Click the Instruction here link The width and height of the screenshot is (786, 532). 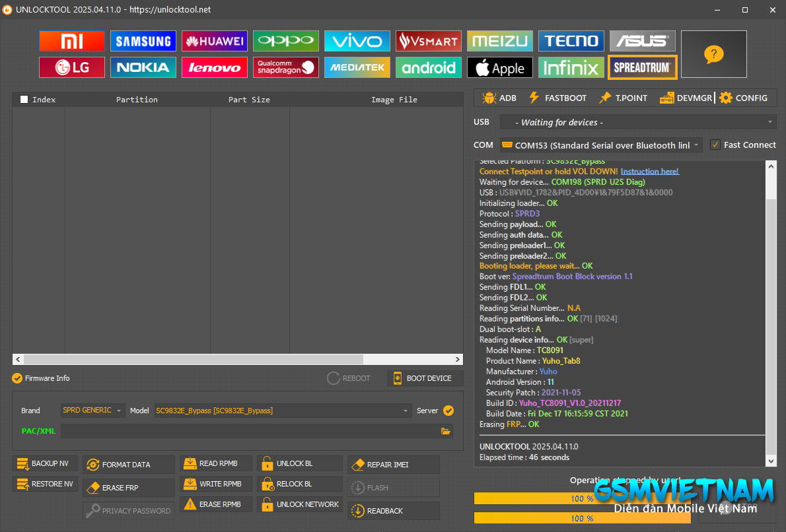click(x=650, y=172)
